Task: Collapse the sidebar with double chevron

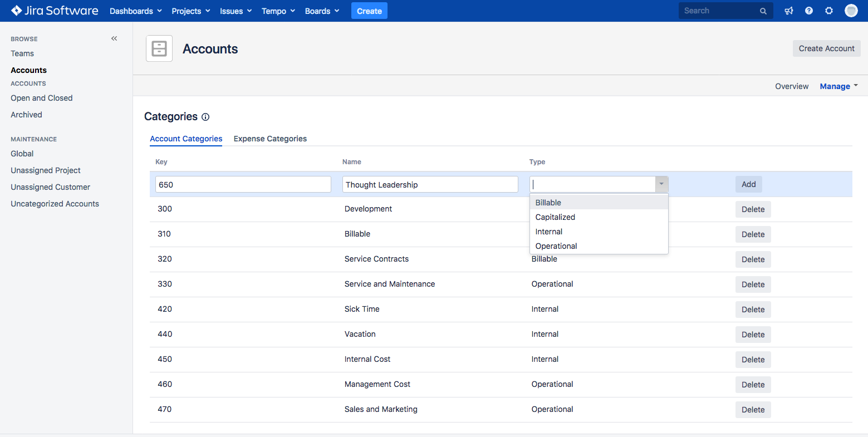Action: 114,38
